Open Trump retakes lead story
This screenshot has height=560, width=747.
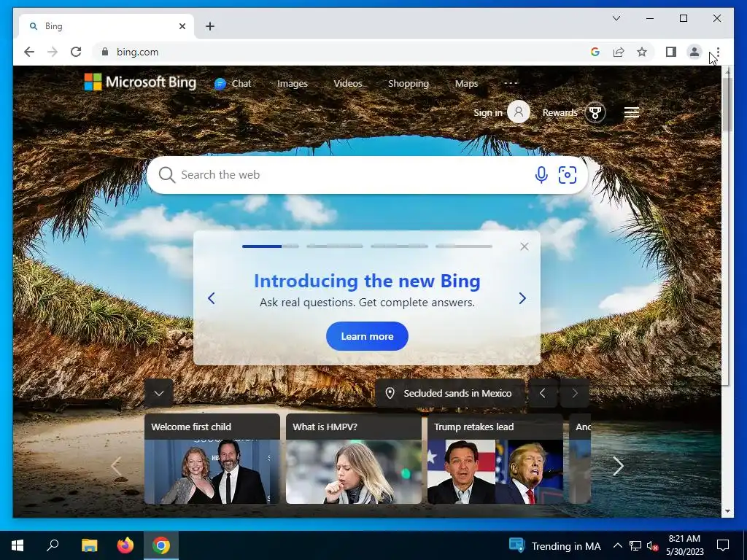(495, 459)
